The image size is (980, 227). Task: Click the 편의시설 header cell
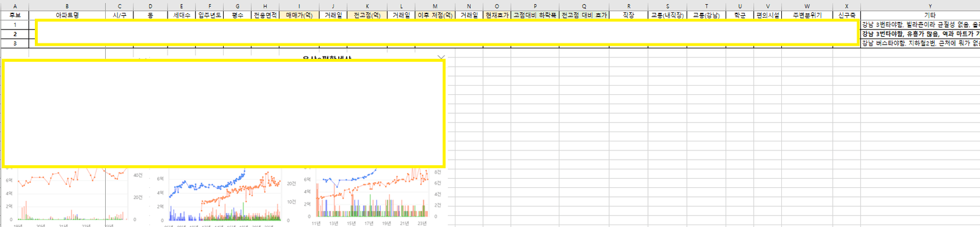pyautogui.click(x=768, y=15)
